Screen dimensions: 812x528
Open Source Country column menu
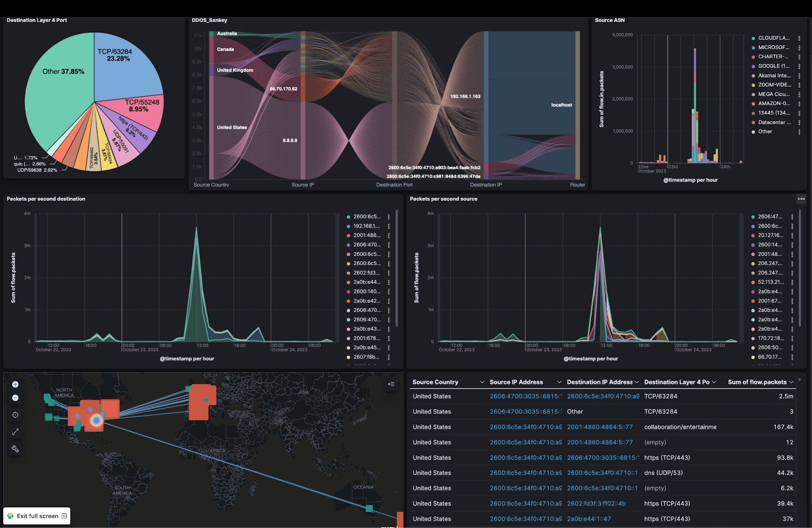coord(482,382)
